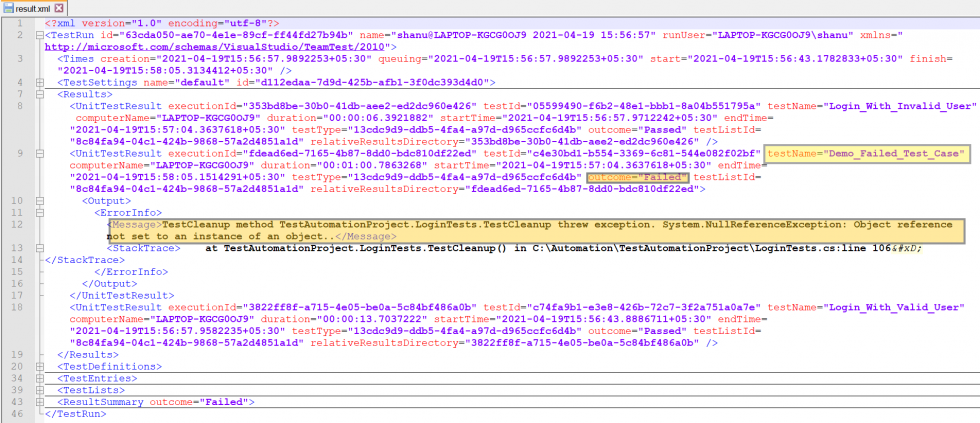The width and height of the screenshot is (980, 423).
Task: Expand the collapsed TestSettings node
Action: tap(37, 82)
